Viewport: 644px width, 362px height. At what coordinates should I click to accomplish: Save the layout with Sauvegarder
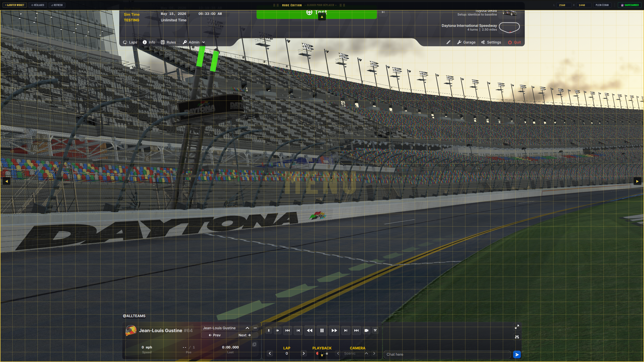point(630,5)
